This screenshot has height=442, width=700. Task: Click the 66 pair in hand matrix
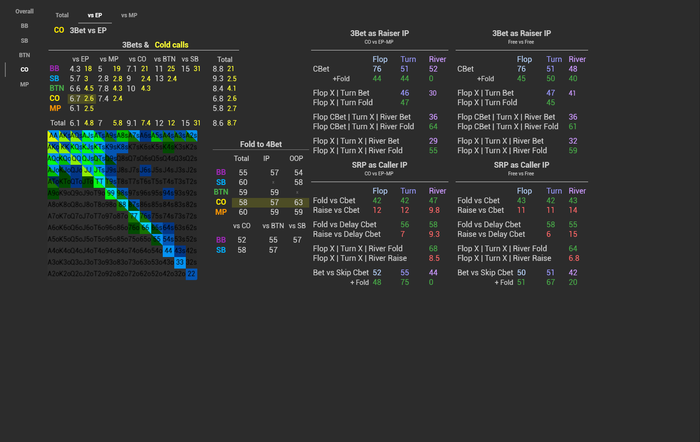(x=146, y=228)
